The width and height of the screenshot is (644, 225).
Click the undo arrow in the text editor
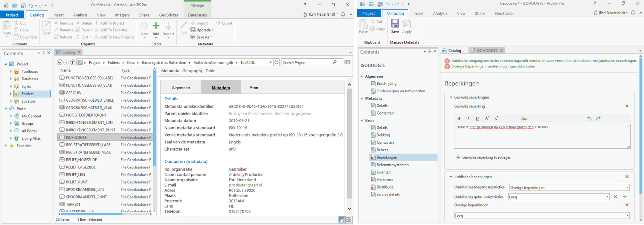coord(589,118)
